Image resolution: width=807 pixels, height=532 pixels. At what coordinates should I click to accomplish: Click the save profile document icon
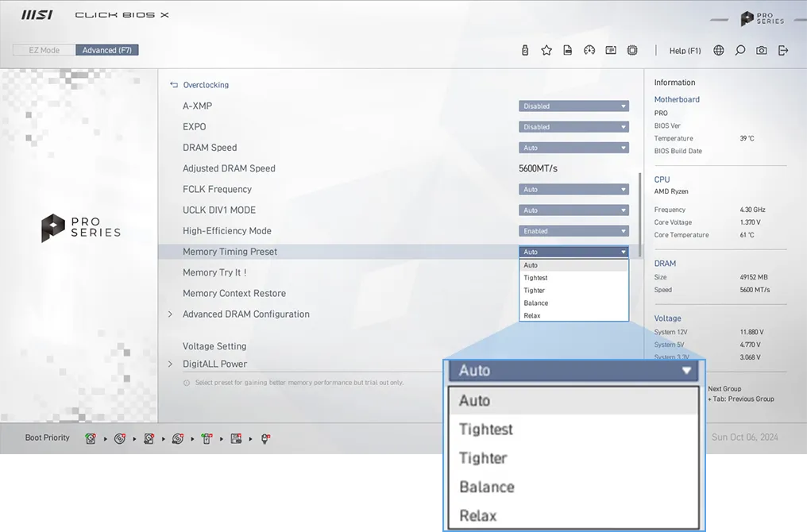568,51
